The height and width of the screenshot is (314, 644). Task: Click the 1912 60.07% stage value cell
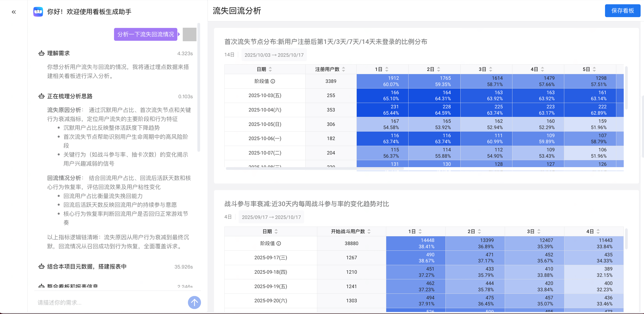click(382, 81)
